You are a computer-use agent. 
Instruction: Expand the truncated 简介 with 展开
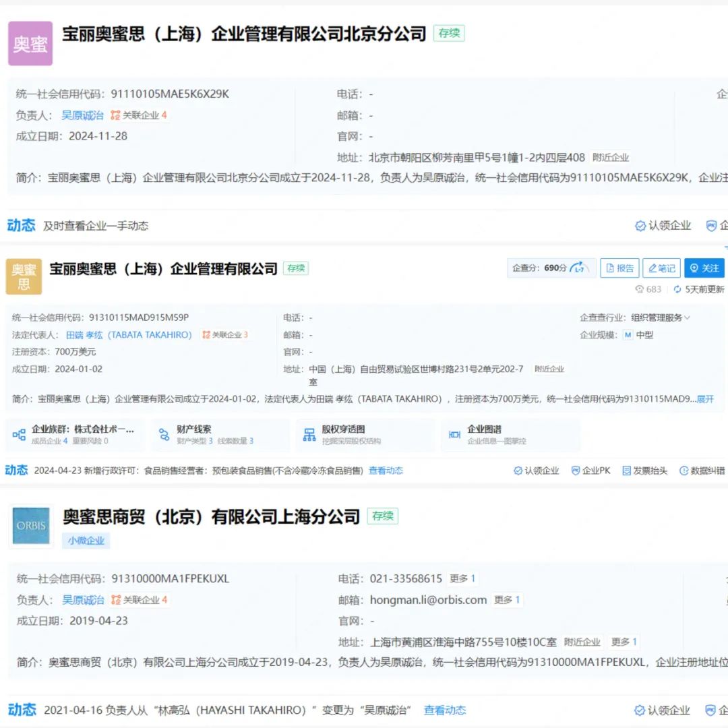[705, 399]
